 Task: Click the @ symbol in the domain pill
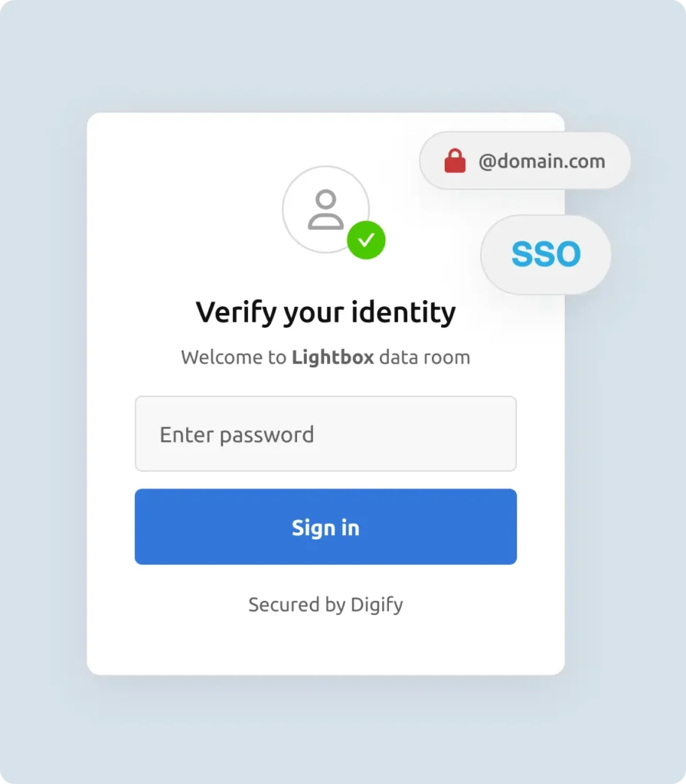pos(487,162)
